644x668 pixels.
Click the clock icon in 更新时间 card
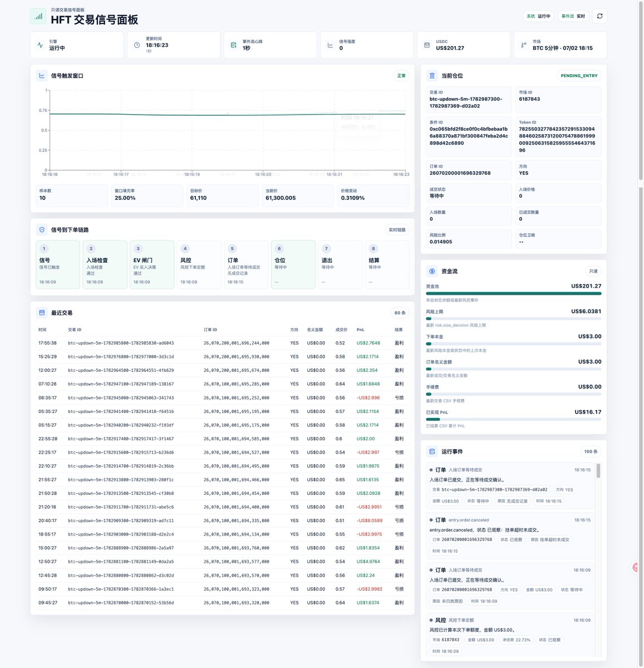click(137, 45)
